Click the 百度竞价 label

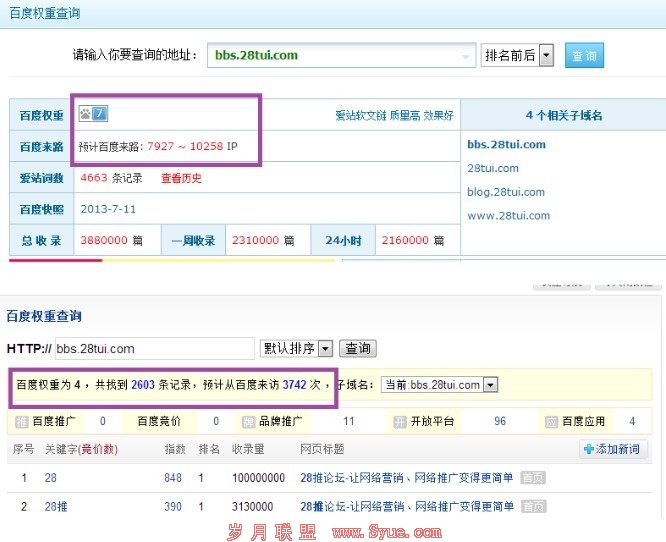pyautogui.click(x=159, y=421)
